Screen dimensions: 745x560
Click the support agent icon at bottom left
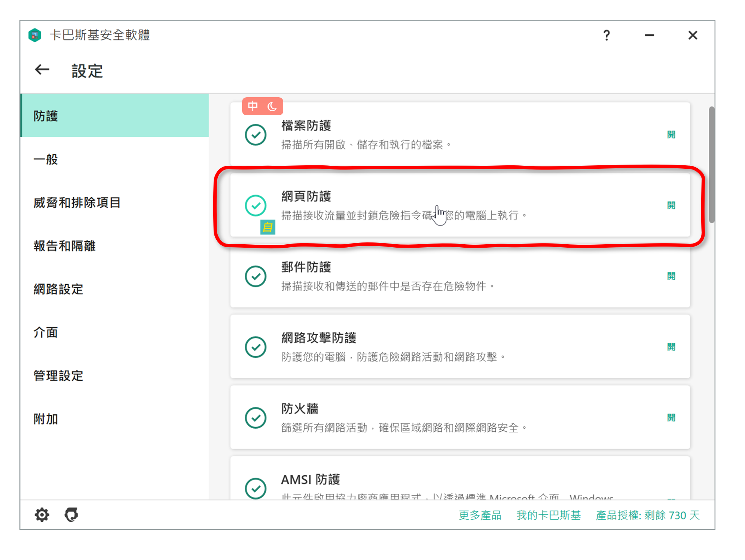(71, 515)
